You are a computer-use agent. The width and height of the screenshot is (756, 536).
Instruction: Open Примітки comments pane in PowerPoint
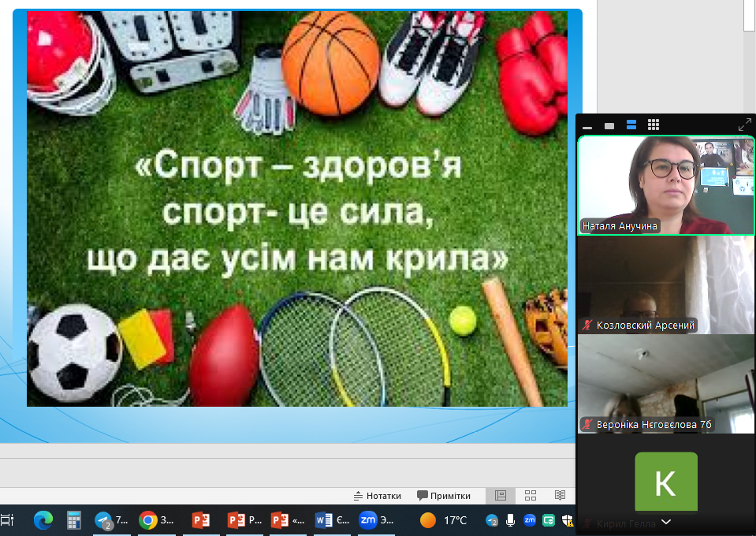tap(444, 496)
